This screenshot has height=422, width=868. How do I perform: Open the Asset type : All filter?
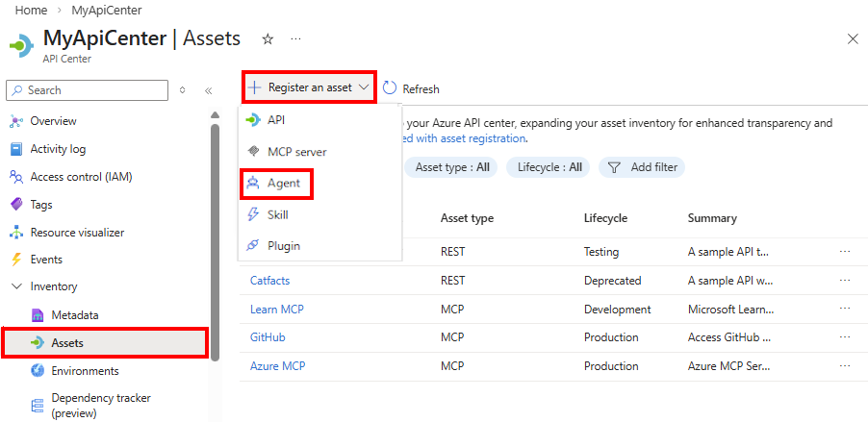pos(452,167)
